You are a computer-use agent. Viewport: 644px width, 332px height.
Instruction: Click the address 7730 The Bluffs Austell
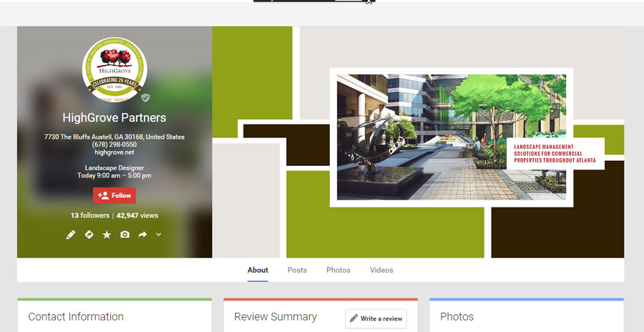pos(114,137)
